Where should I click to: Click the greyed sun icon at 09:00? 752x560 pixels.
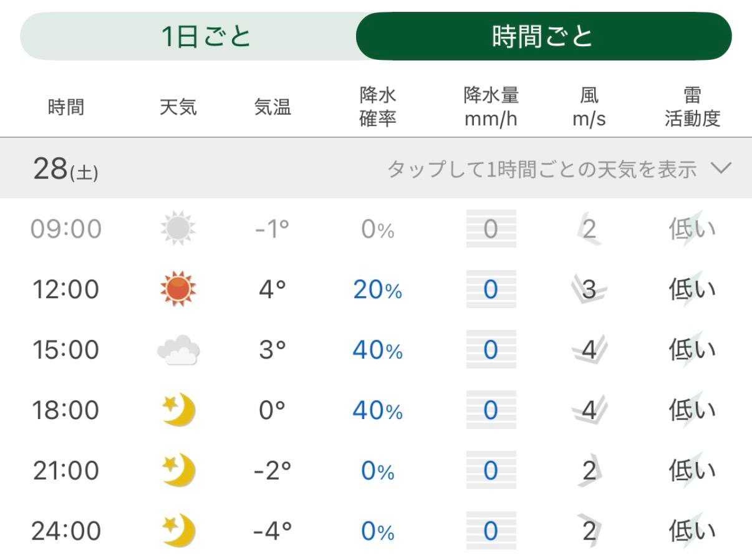coord(178,229)
